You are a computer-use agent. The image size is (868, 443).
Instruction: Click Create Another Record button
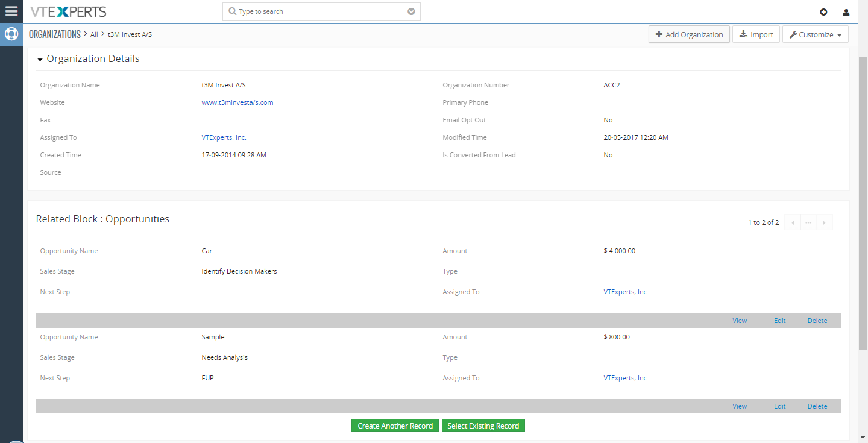[395, 426]
